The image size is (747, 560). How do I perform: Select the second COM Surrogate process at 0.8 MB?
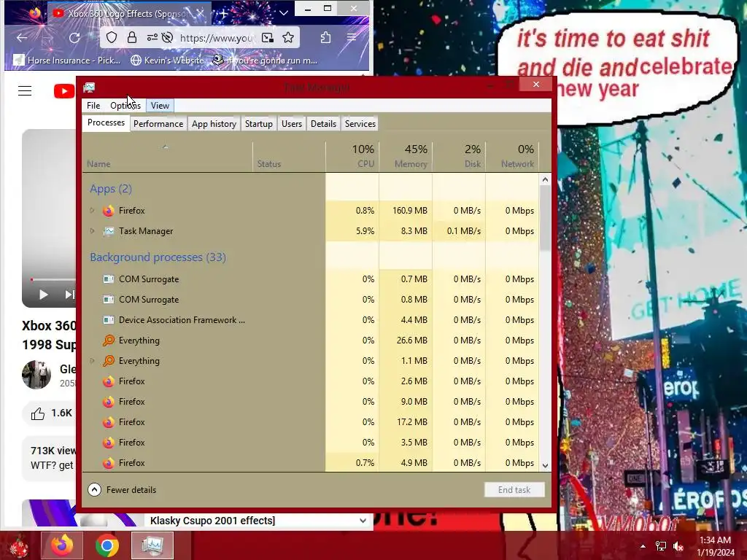(311, 300)
